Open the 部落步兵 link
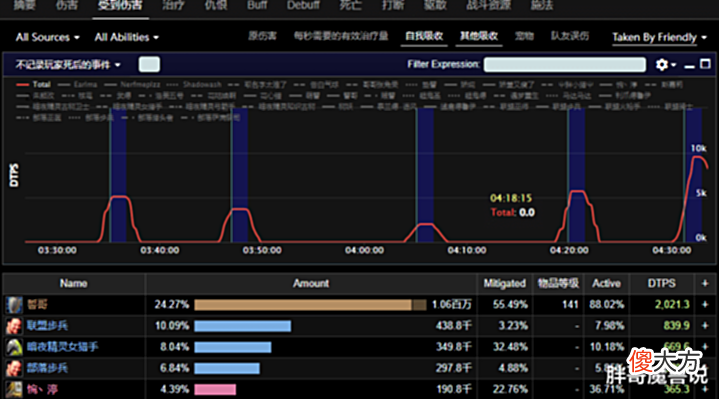This screenshot has height=399, width=719. 47,368
